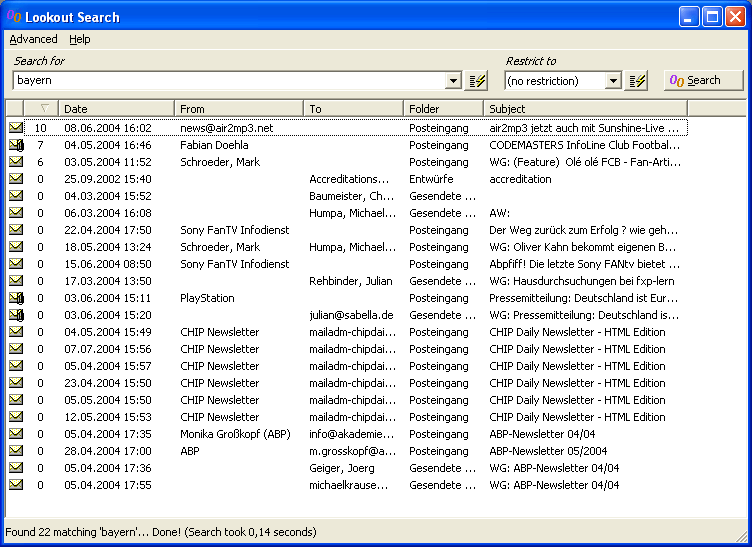This screenshot has width=752, height=547.
Task: Click envelope icon of 05.05.2004 15:50 row
Action: [x=16, y=400]
